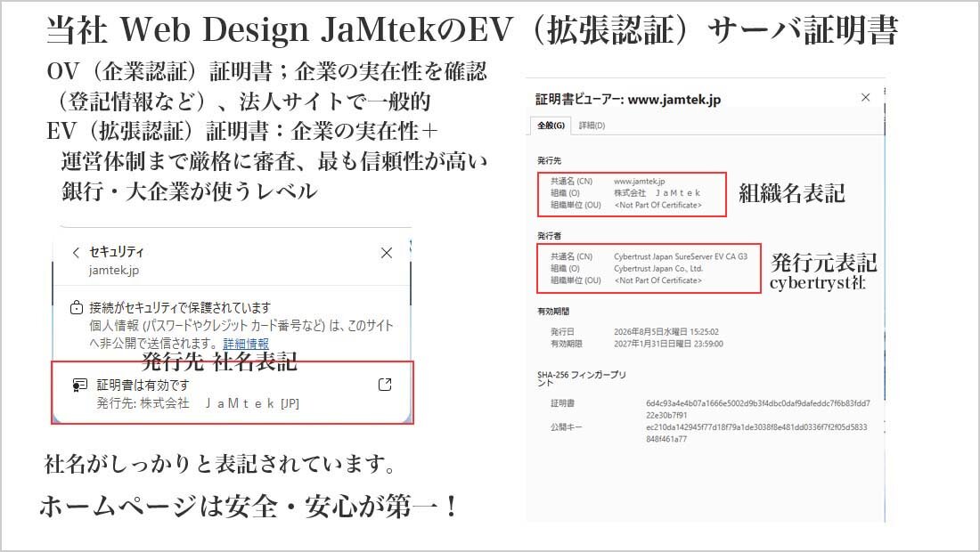The height and width of the screenshot is (552, 980).
Task: Select the 公開キー fingerprint starting ec210da1
Action: [x=756, y=433]
